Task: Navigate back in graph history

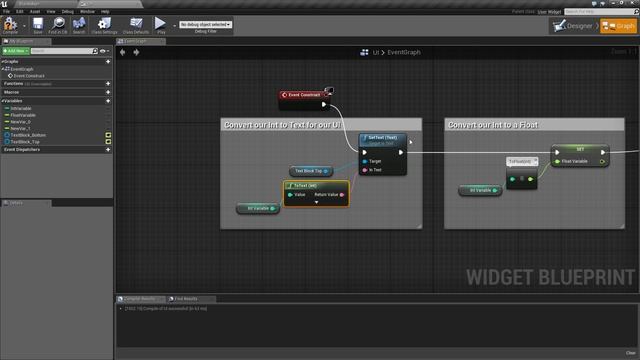Action: click(122, 52)
